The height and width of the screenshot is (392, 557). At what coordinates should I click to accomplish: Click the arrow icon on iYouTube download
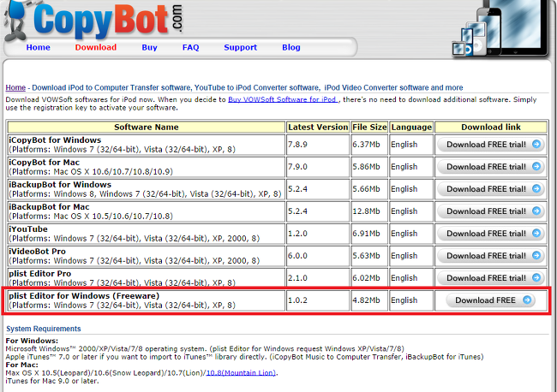point(536,233)
